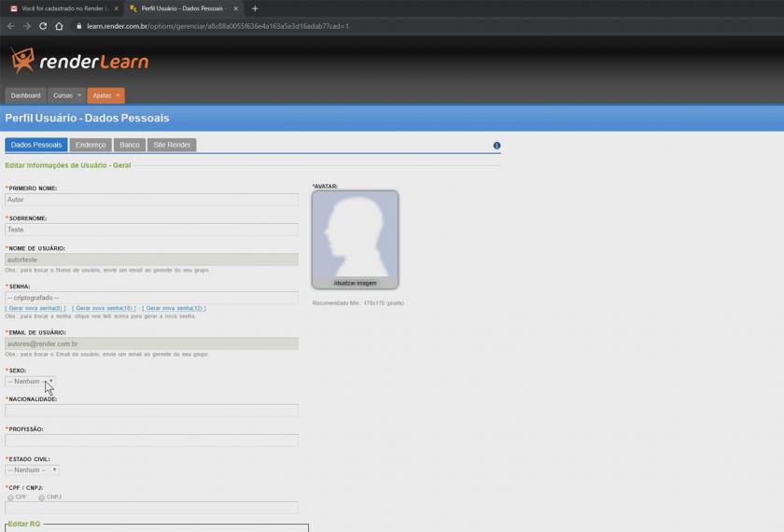Open the Cursos menu dropdown
Image resolution: width=784 pixels, height=532 pixels.
pyautogui.click(x=66, y=95)
